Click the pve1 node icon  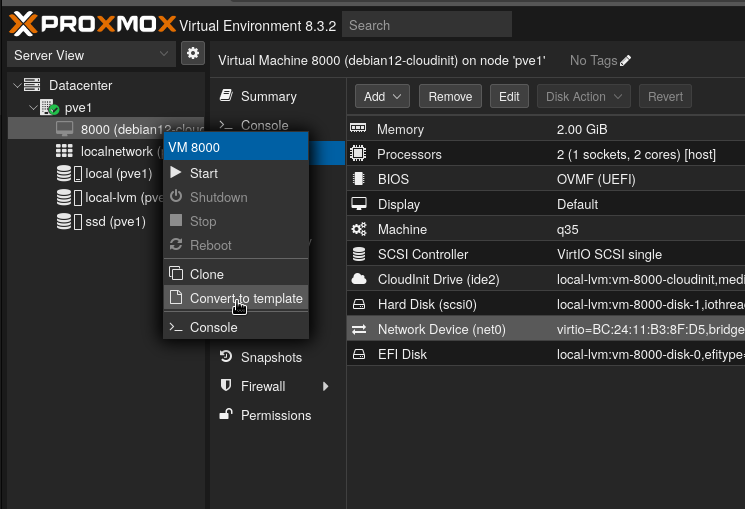click(x=49, y=107)
